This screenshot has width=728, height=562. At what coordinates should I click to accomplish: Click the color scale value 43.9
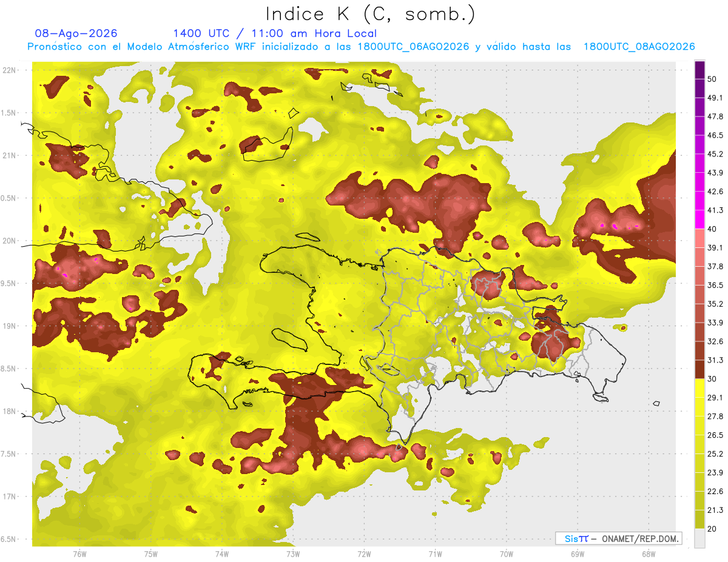tap(715, 173)
